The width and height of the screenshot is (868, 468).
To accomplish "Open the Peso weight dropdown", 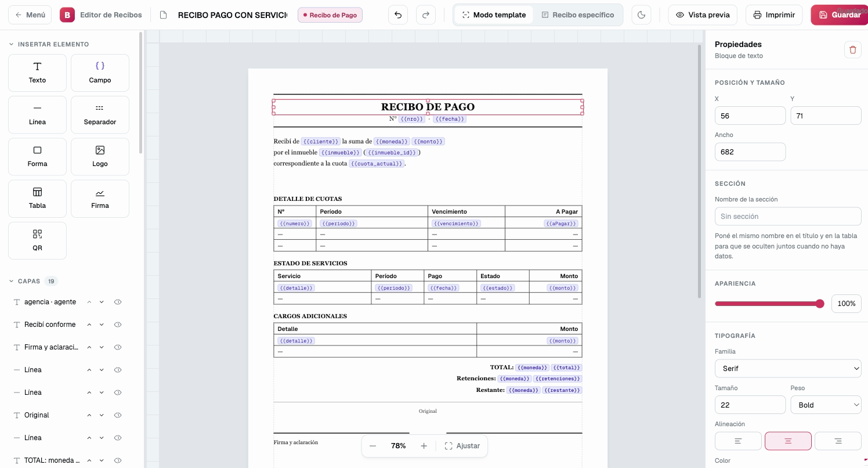I will 826,405.
